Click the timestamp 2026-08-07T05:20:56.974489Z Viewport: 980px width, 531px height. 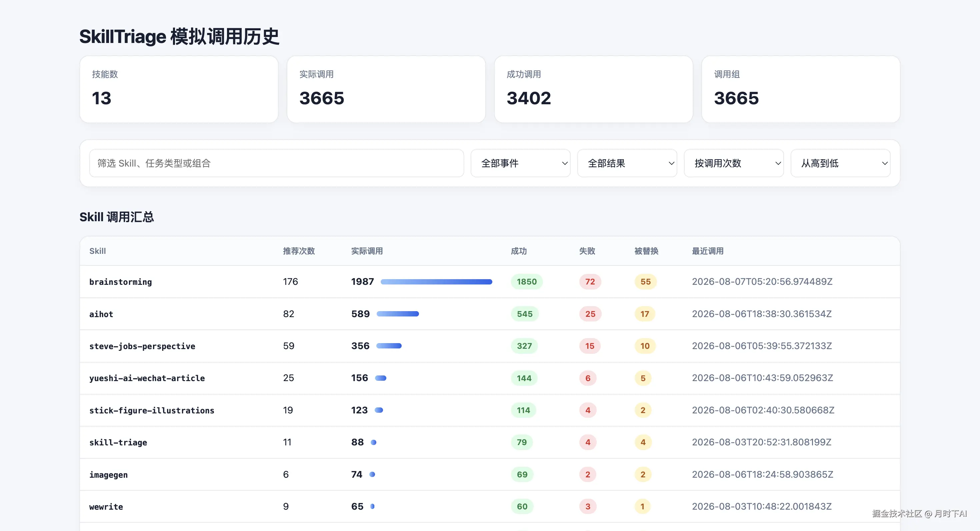point(762,281)
